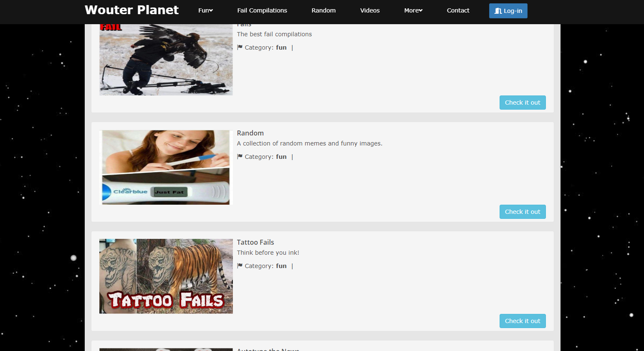Click Check it out under Tattoo Fails

pyautogui.click(x=522, y=321)
